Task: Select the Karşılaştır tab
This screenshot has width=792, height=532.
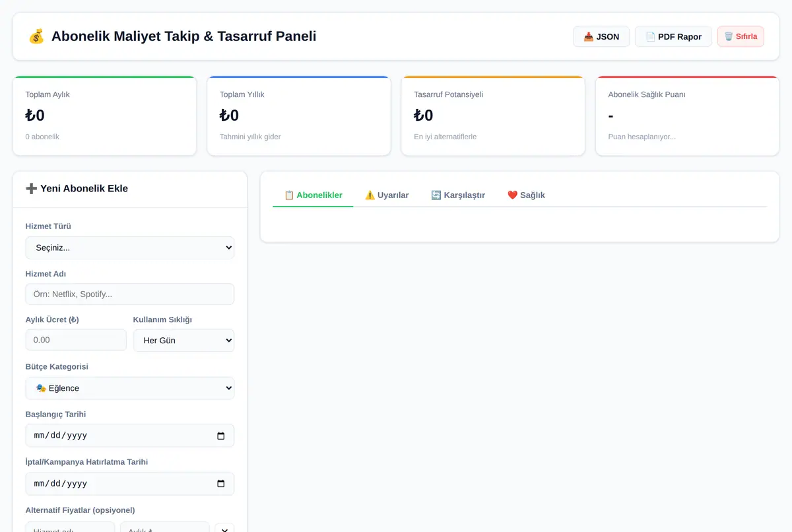Action: coord(458,195)
